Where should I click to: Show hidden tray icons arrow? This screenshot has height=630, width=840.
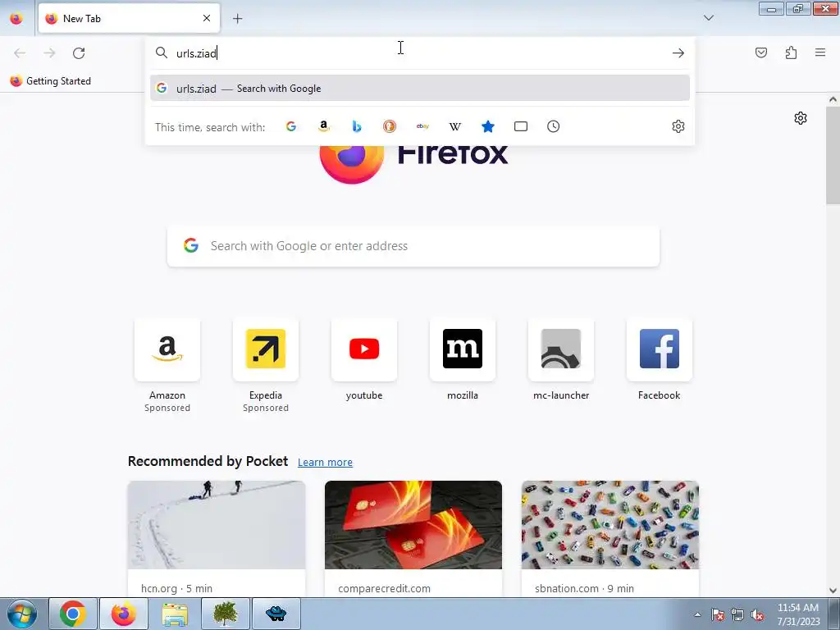coord(697,614)
